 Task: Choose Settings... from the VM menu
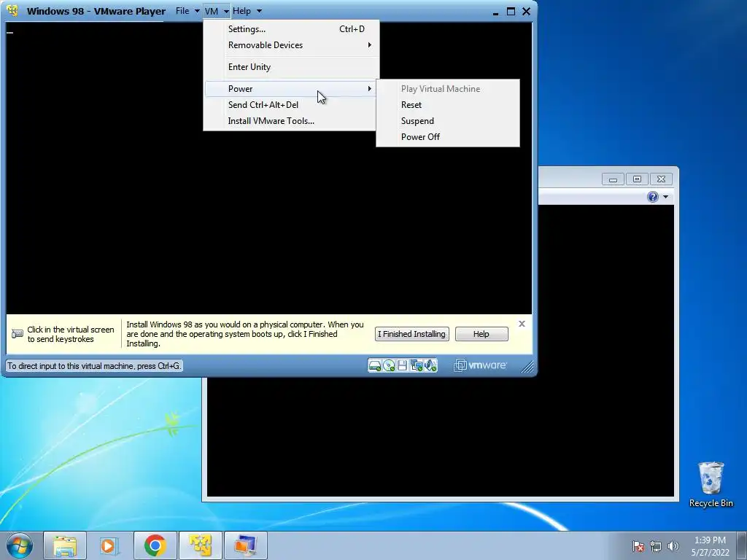(291, 29)
